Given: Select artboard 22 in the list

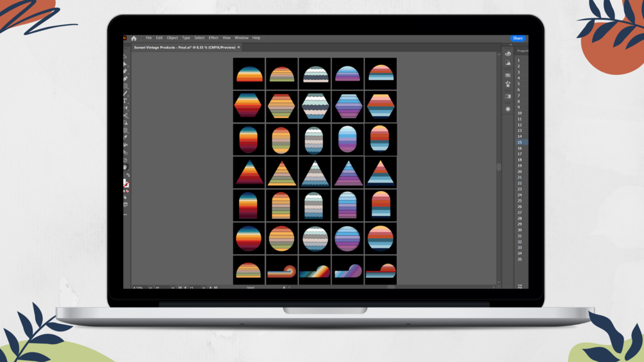Looking at the screenshot, I should point(522,183).
